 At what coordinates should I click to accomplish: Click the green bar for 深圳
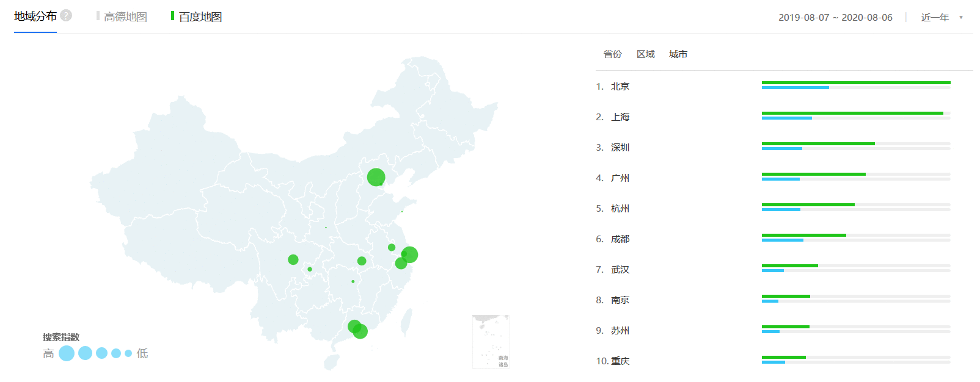818,143
